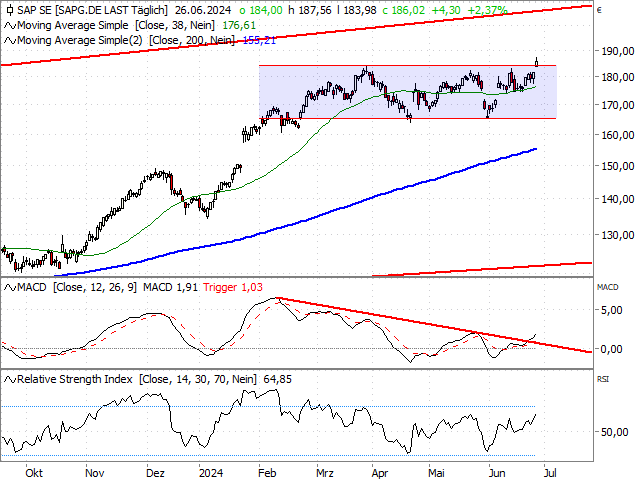Click the MACD axis title on right

607,287
